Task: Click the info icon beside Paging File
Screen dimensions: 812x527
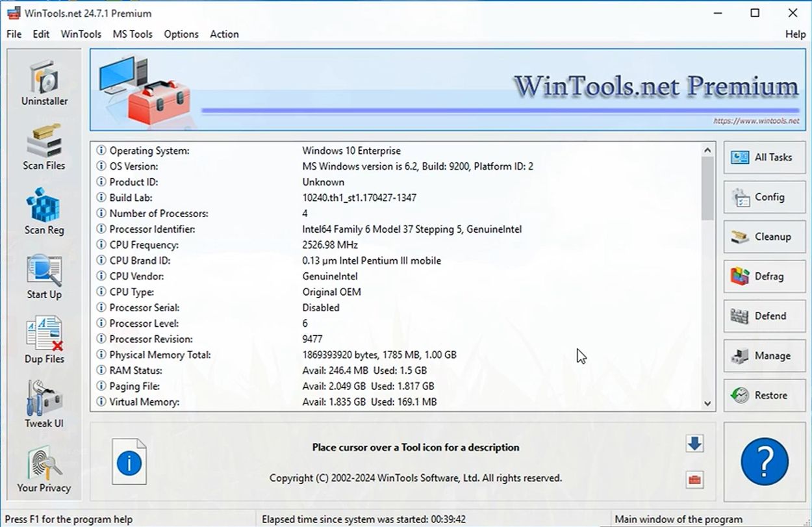Action: click(x=101, y=386)
